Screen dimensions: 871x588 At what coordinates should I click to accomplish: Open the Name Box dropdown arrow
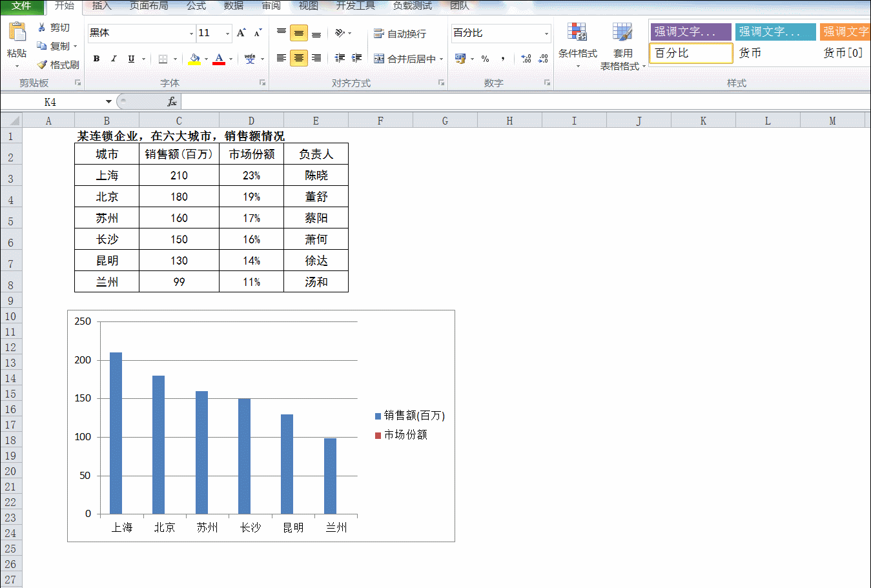[x=108, y=102]
